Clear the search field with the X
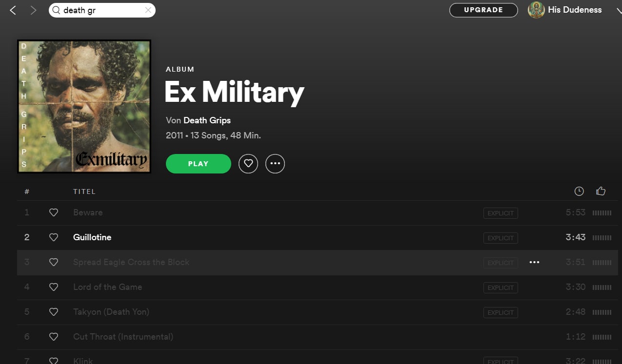Image resolution: width=622 pixels, height=364 pixels. point(148,10)
